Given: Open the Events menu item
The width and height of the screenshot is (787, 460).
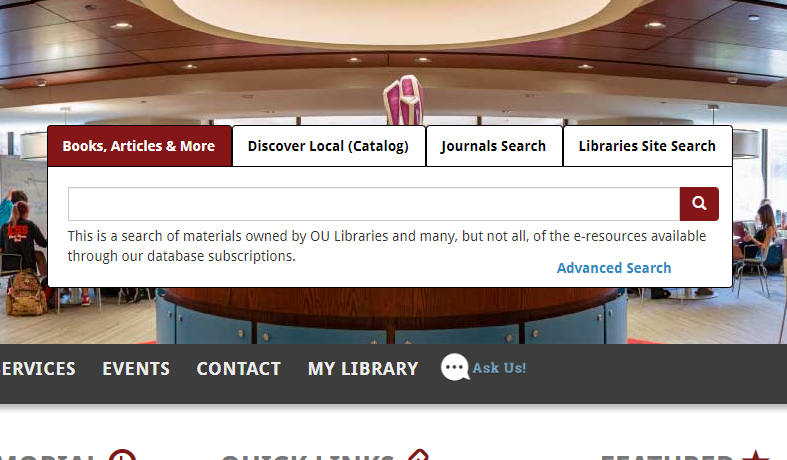Looking at the screenshot, I should (x=136, y=369).
